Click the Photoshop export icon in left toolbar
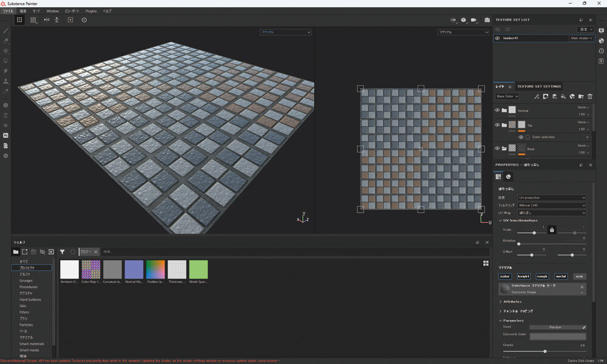The image size is (607, 364). (x=6, y=135)
